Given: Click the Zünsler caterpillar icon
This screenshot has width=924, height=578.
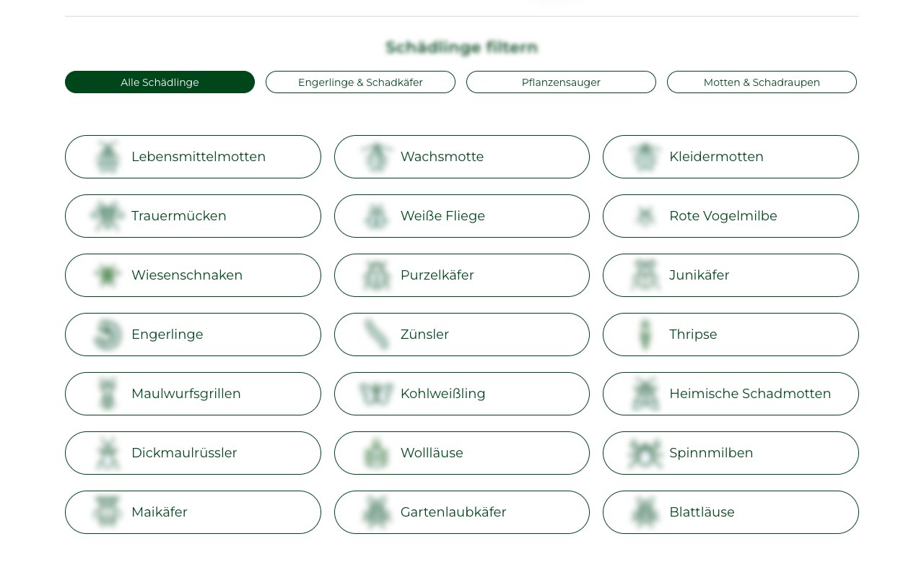Looking at the screenshot, I should 376,335.
